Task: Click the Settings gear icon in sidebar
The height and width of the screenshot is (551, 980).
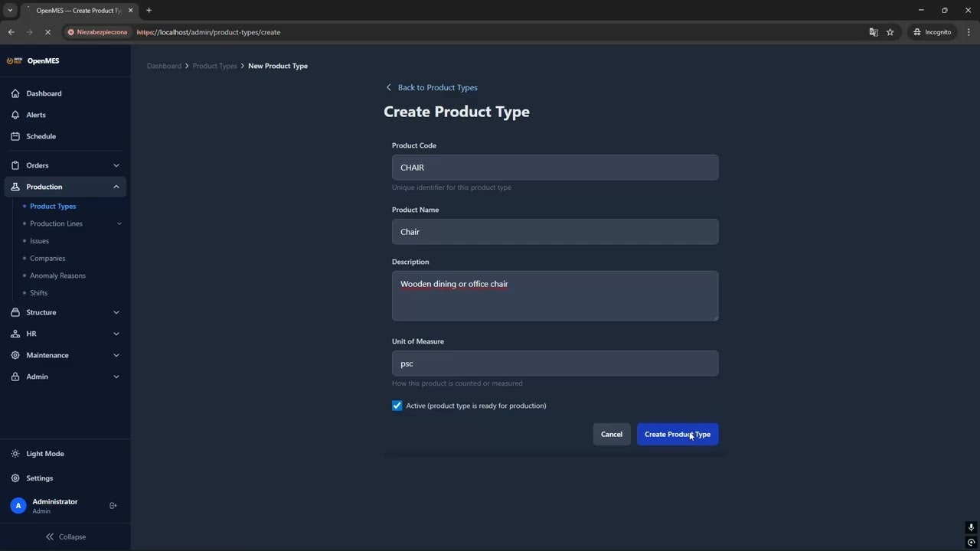Action: (15, 478)
